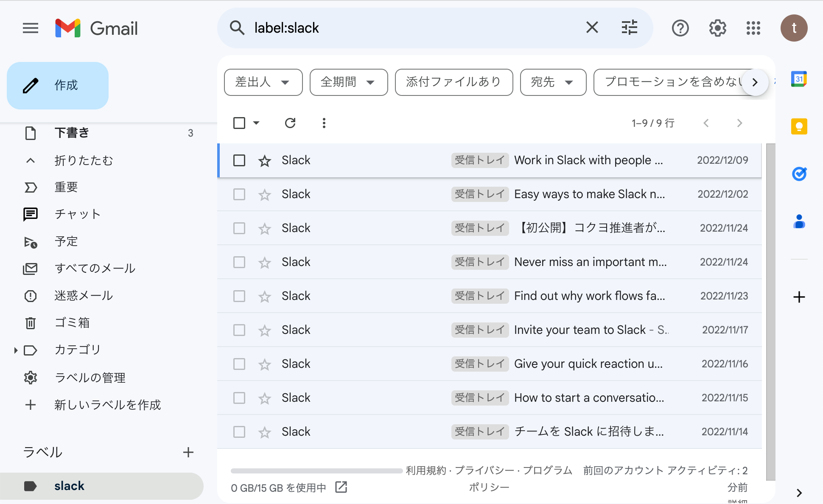Select the 【初公開】コクヨ推進者 email checkbox

[239, 228]
